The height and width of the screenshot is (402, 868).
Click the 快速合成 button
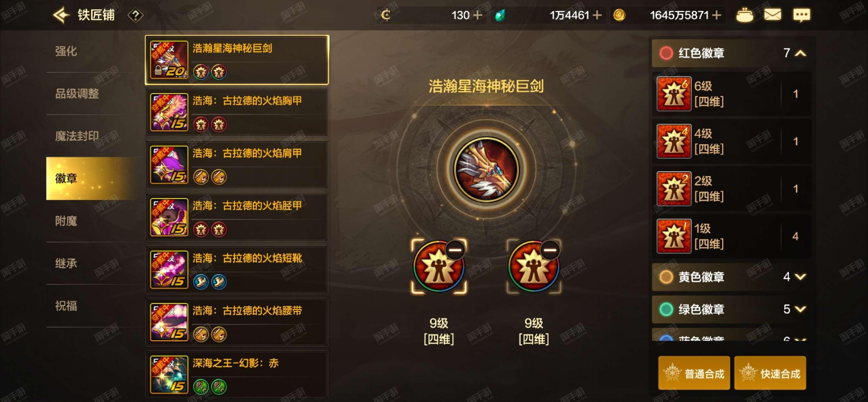click(770, 373)
